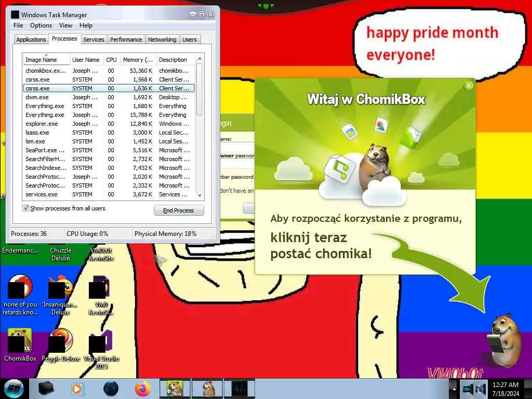Sort processes by User Name column

(86, 60)
